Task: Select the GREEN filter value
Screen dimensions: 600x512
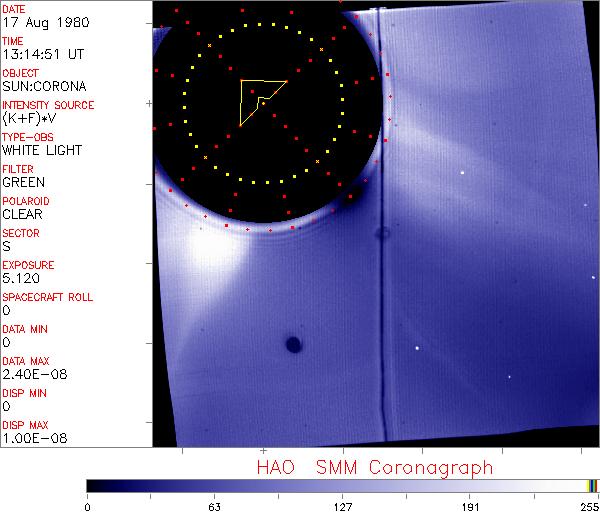Action: [23, 182]
